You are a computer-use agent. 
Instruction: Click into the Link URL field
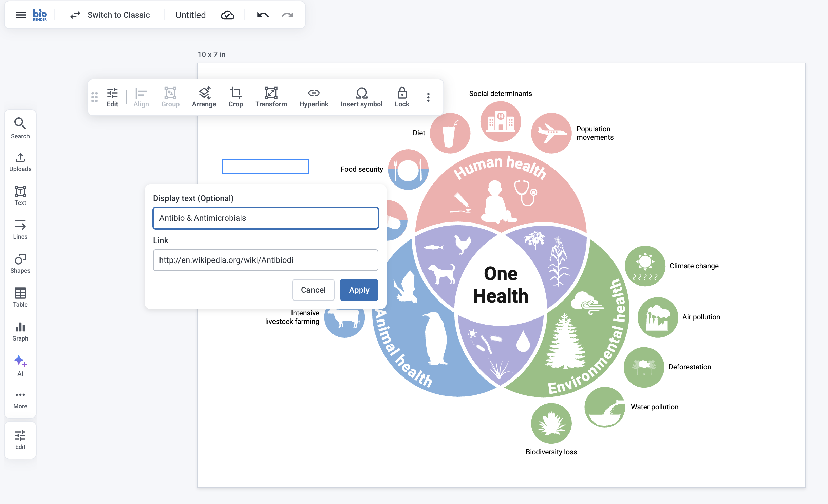click(x=265, y=260)
